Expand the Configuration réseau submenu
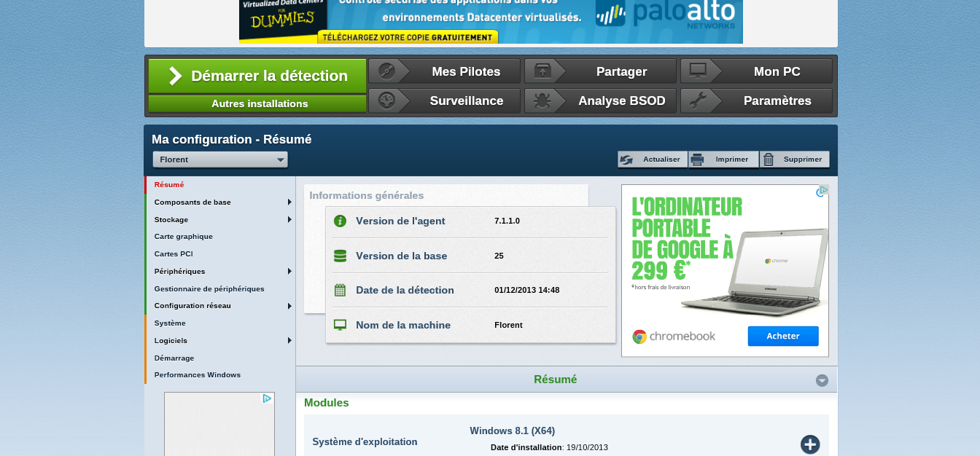This screenshot has height=456, width=980. click(289, 306)
